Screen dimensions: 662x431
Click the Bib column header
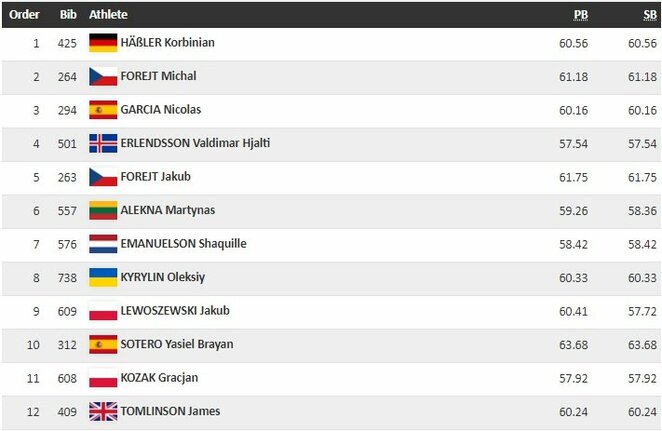pos(66,15)
